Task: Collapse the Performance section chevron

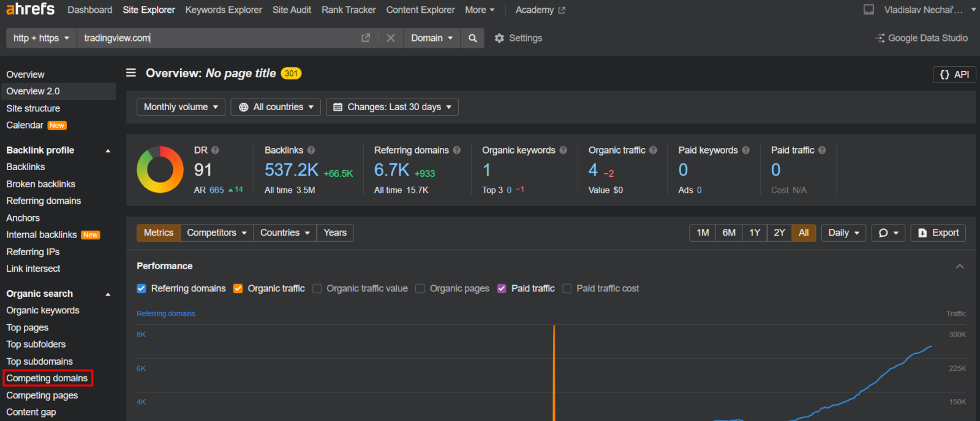Action: click(960, 266)
